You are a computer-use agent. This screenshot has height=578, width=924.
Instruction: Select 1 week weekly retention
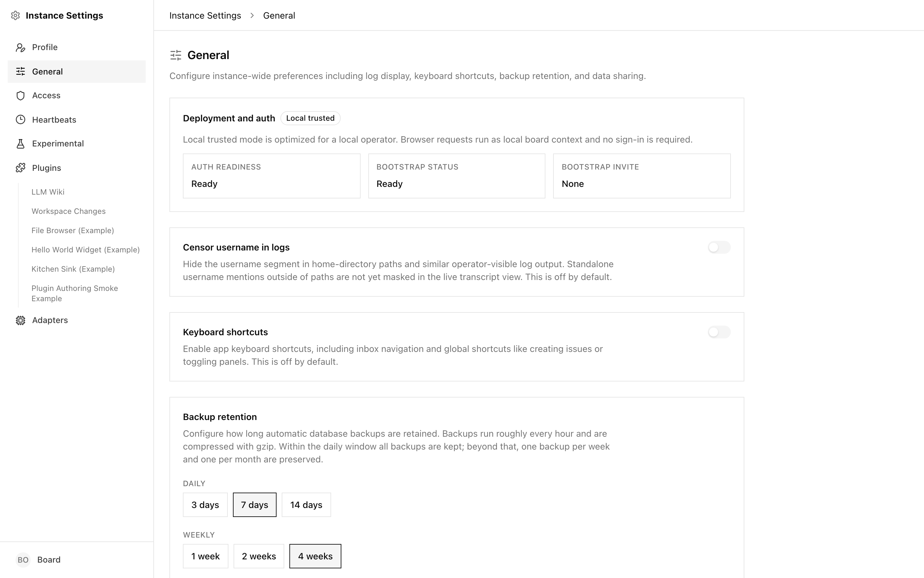tap(205, 556)
